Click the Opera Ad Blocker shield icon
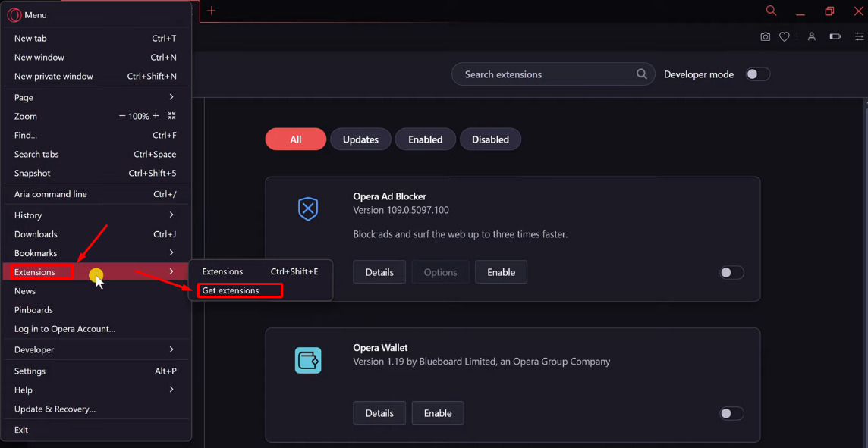The image size is (868, 448). [308, 210]
